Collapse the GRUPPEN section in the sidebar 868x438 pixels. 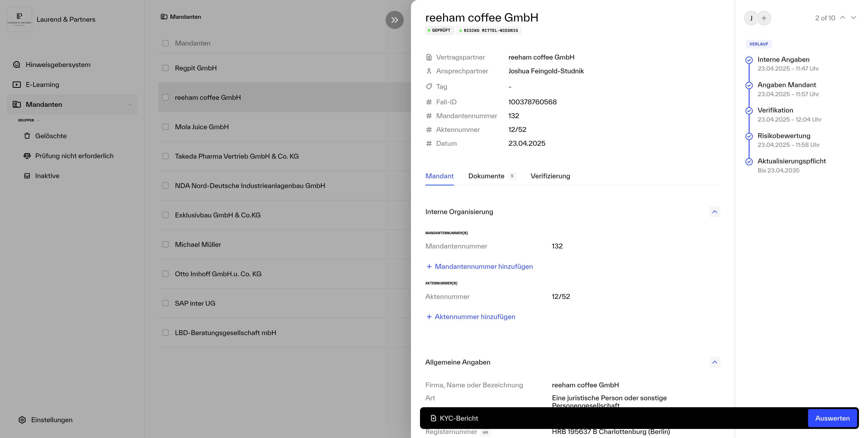(38, 120)
